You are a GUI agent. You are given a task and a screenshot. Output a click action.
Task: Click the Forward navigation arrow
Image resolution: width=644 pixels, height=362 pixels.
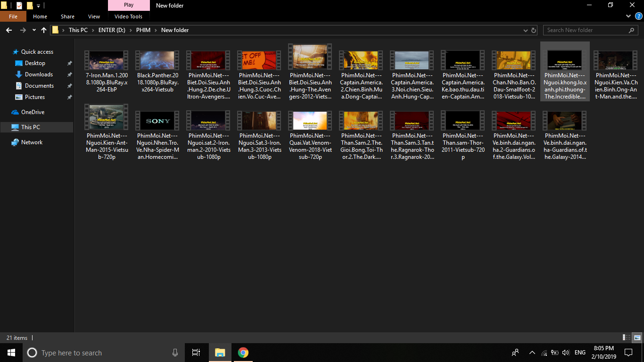point(23,30)
